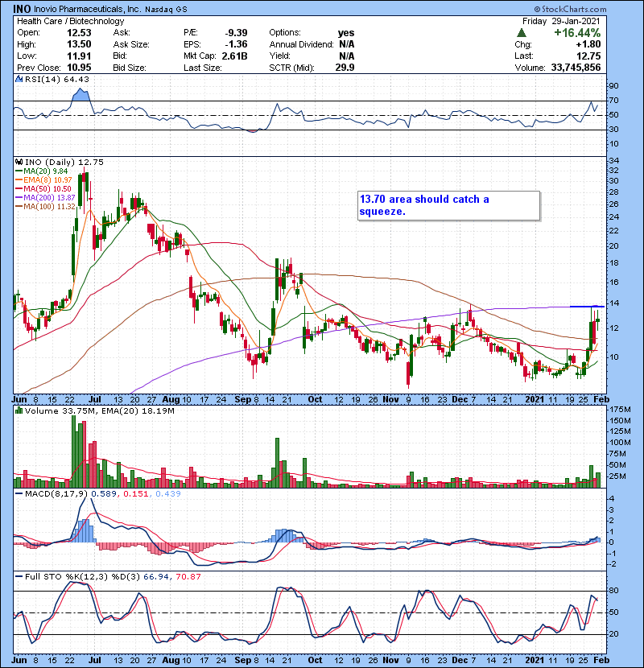
Task: Click the EMA(8) 10.97 legend entry
Action: coord(44,179)
